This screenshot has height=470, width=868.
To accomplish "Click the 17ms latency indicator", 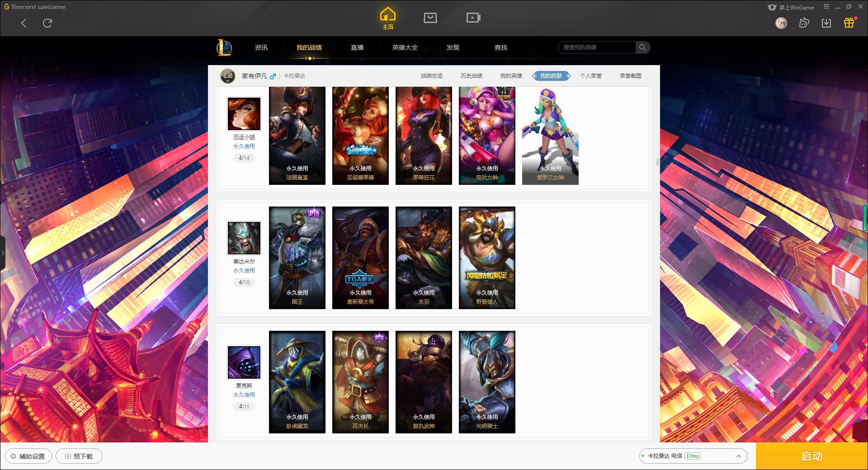I will pos(692,456).
